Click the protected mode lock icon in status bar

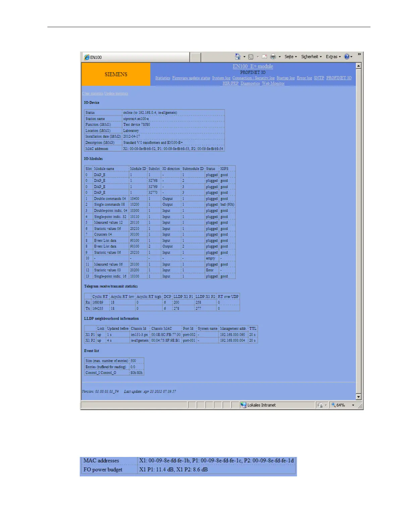320,405
